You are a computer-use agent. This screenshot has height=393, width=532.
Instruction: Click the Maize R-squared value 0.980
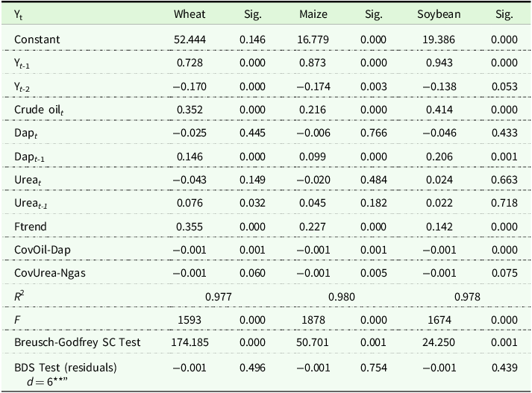(343, 296)
